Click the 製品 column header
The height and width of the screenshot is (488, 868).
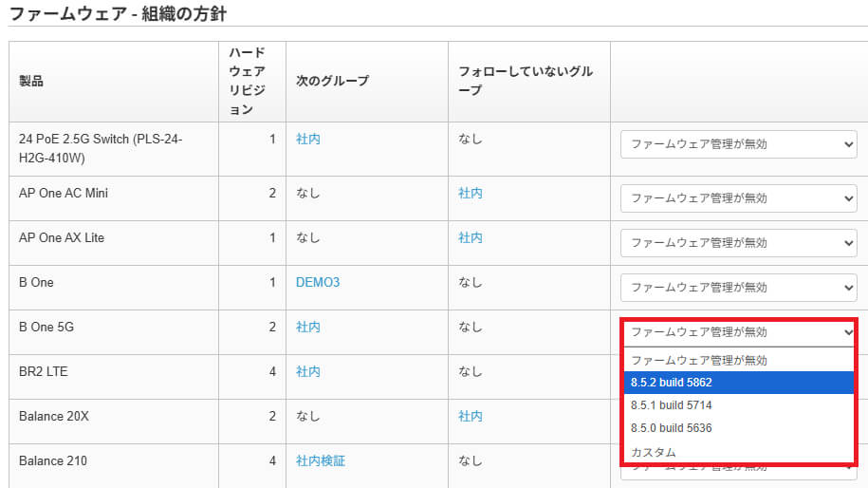114,82
